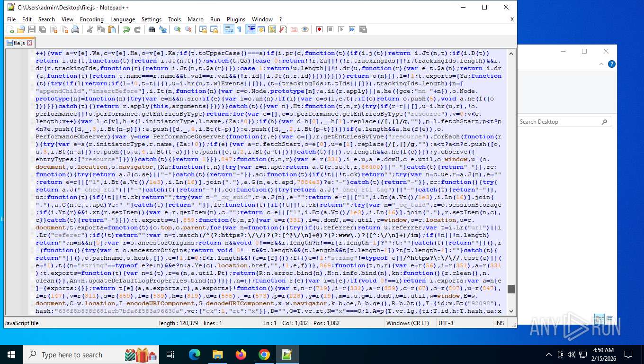Click UTF-8 encoding in status bar
The height and width of the screenshot is (364, 644).
446,323
